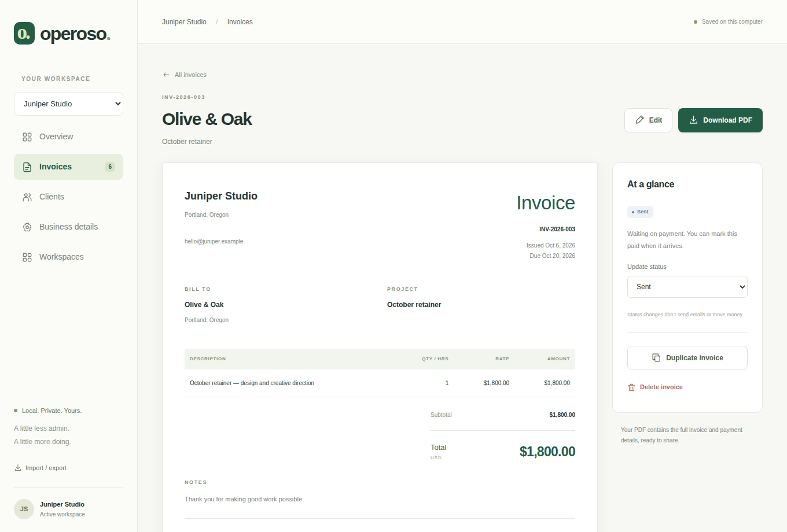Click the Olive & Oak page heading
Viewport: 787px width, 532px height.
click(207, 119)
